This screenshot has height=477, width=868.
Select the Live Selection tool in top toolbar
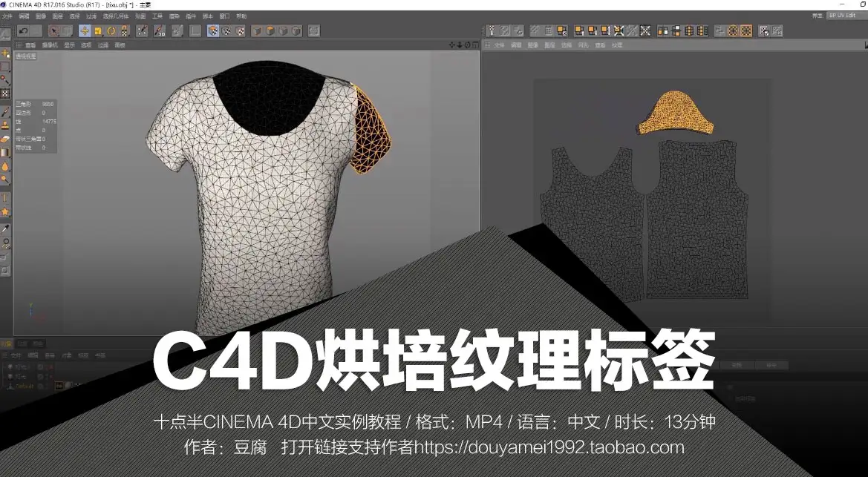click(x=53, y=31)
